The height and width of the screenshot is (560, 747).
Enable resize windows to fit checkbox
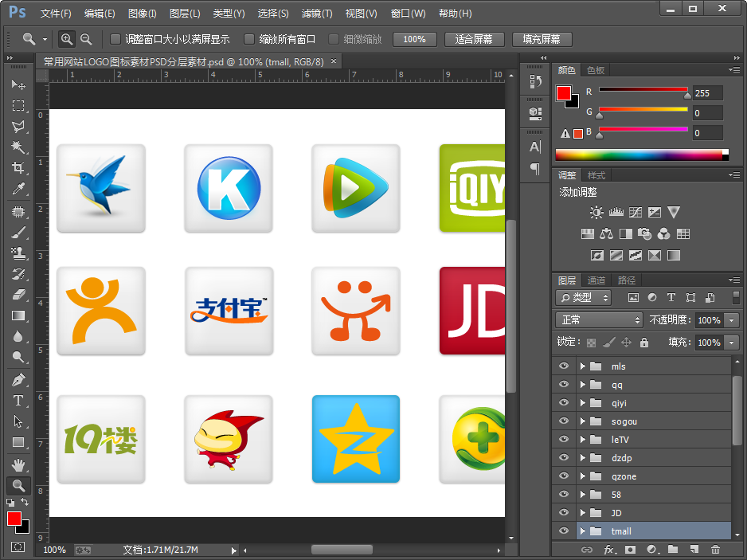(115, 39)
